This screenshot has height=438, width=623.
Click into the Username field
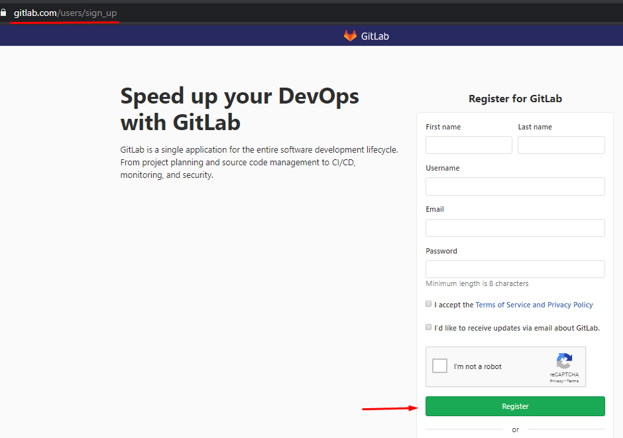[x=515, y=186]
